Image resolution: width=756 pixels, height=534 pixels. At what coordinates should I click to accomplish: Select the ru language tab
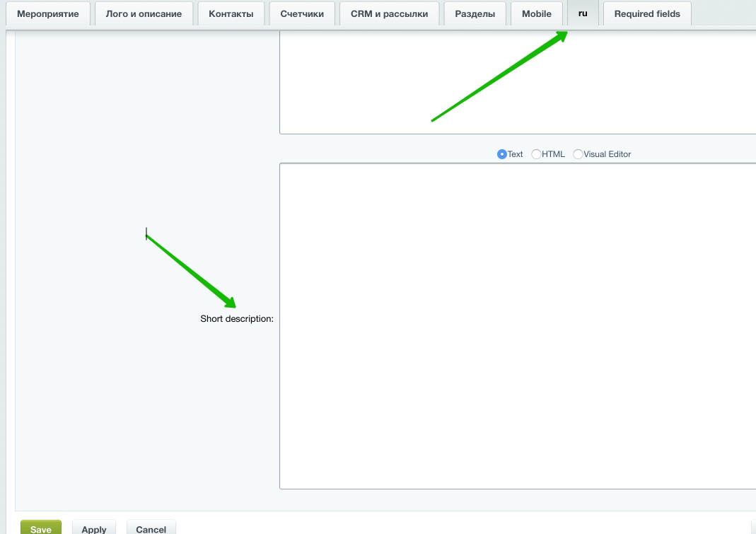583,13
